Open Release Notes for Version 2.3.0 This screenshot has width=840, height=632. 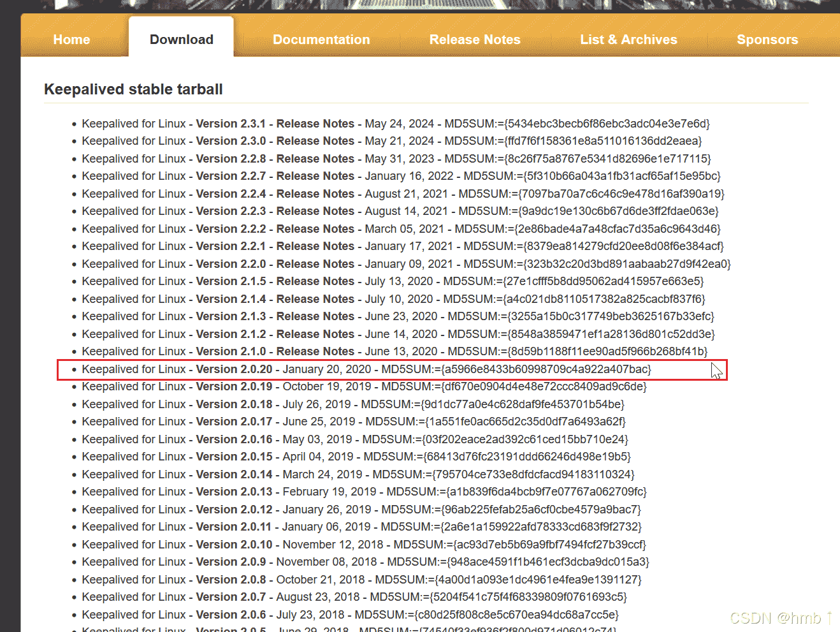click(315, 141)
